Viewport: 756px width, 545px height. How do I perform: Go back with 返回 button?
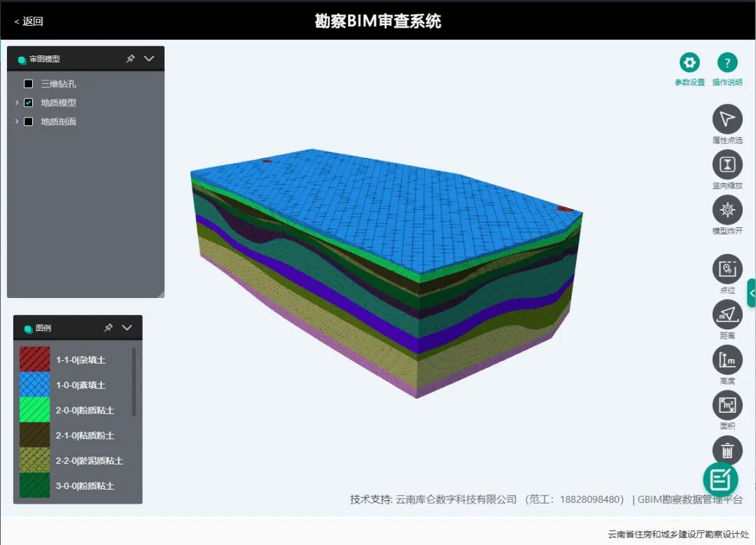click(x=29, y=21)
